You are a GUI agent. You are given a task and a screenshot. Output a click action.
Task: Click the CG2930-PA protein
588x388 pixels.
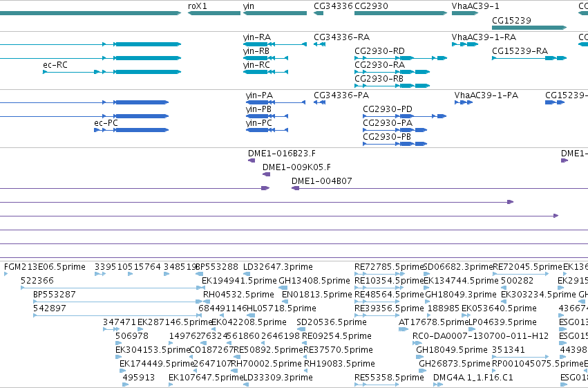(395, 130)
